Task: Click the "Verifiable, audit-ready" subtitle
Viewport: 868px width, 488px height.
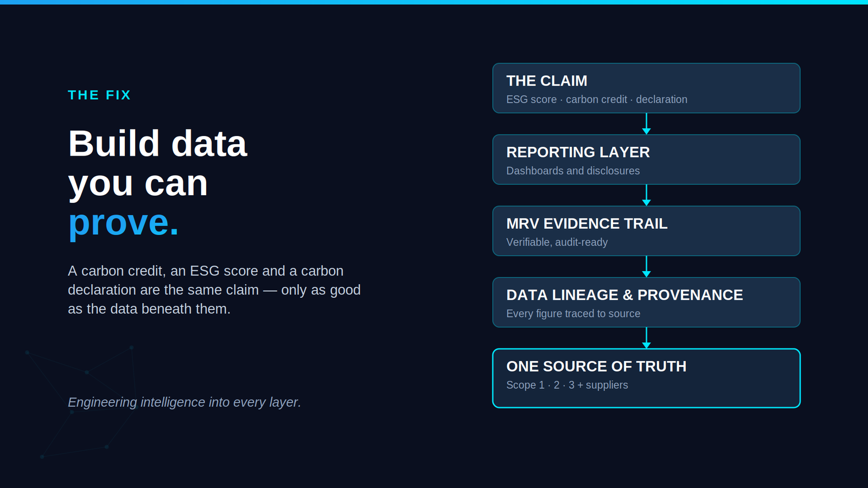Action: pyautogui.click(x=557, y=242)
